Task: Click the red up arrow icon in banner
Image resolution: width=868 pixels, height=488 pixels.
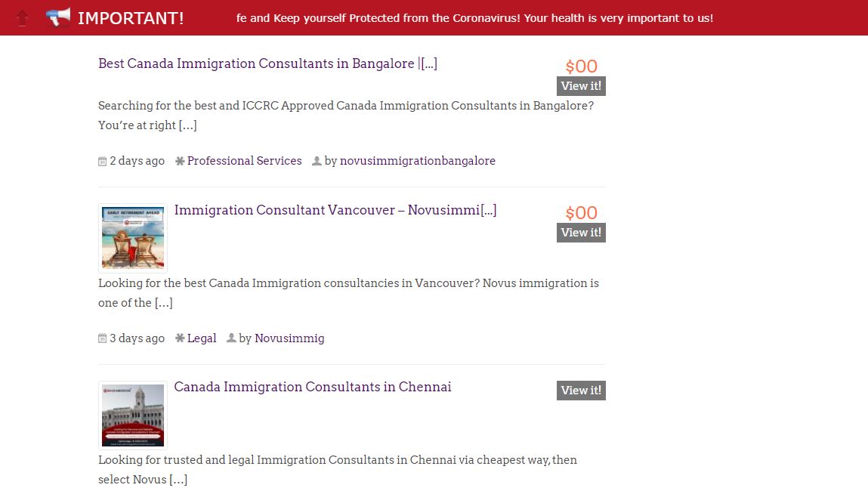Action: click(23, 18)
